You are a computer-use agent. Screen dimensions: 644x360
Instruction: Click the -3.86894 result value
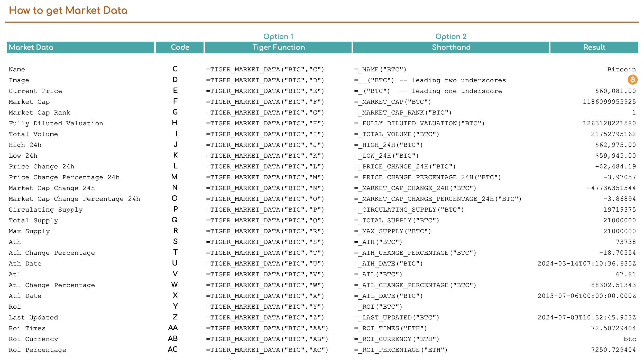coord(620,199)
